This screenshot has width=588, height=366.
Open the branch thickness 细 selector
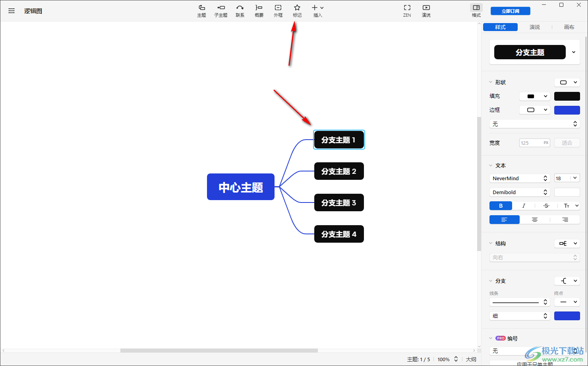point(520,316)
